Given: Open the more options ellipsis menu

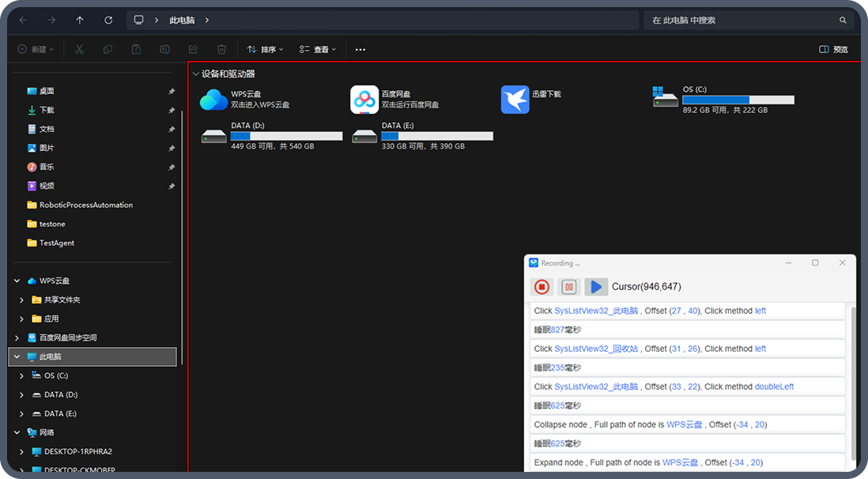Looking at the screenshot, I should pos(360,49).
